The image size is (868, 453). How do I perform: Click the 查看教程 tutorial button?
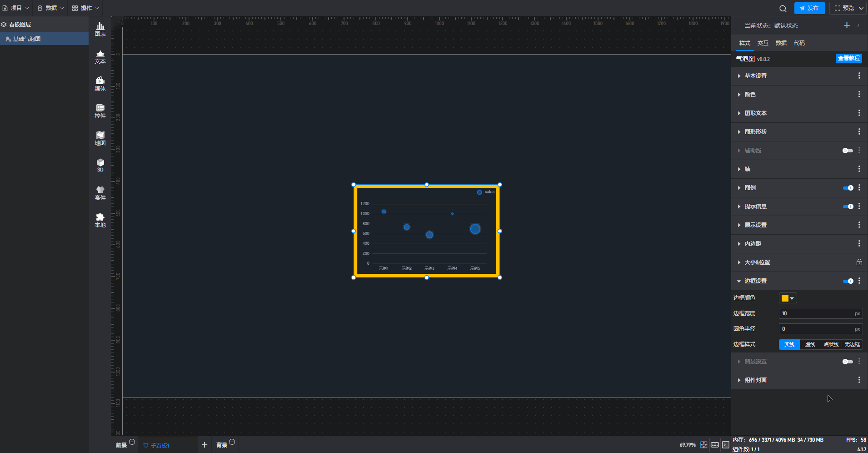pyautogui.click(x=849, y=58)
